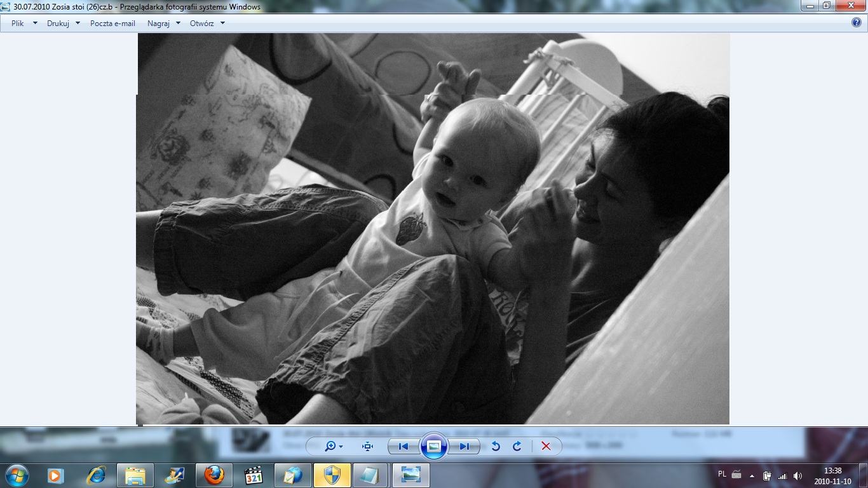This screenshot has width=868, height=488.
Task: Click the displayed baby photo
Action: tap(433, 229)
